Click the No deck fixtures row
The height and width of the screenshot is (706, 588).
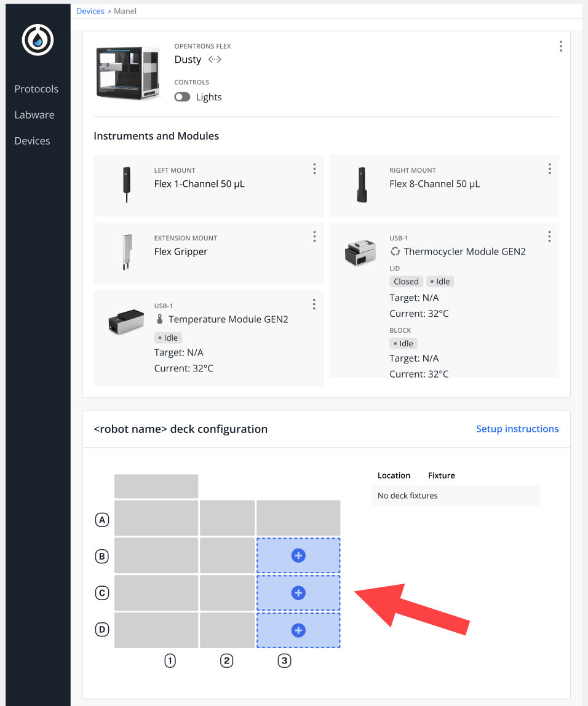click(456, 495)
